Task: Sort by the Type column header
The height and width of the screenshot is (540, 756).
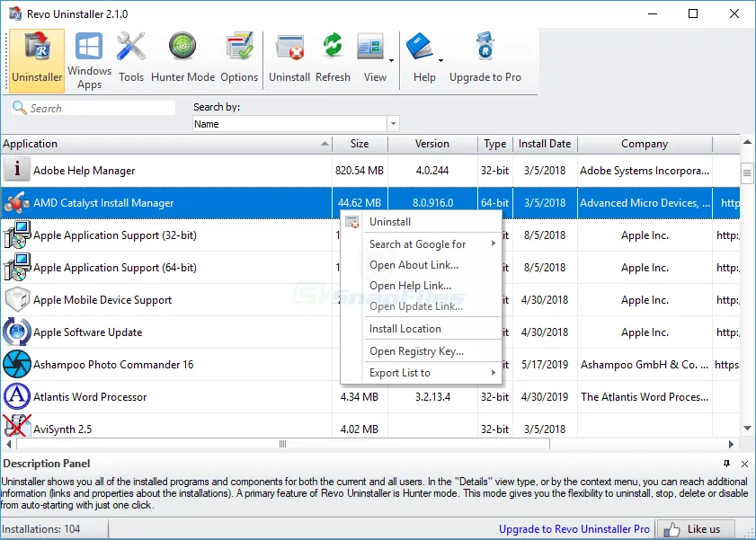Action: click(x=495, y=144)
